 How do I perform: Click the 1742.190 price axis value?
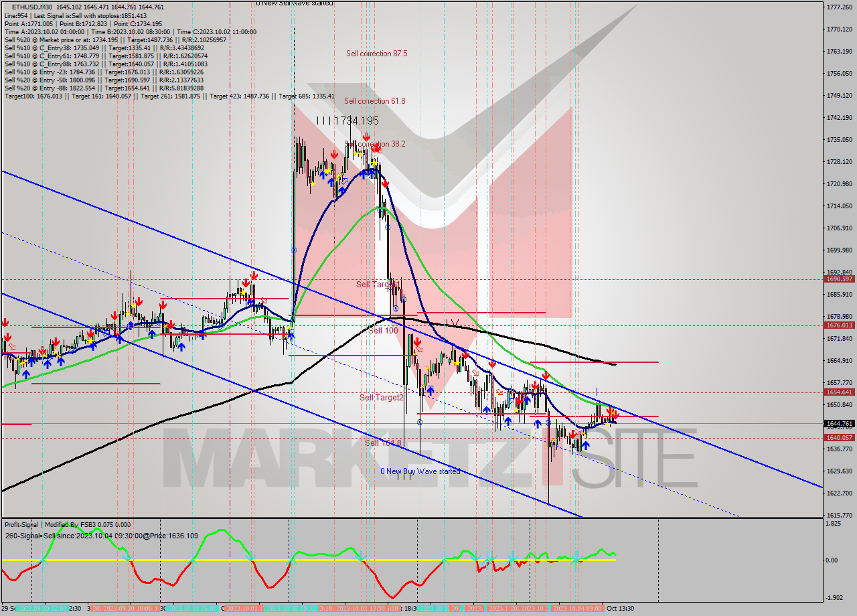click(839, 117)
